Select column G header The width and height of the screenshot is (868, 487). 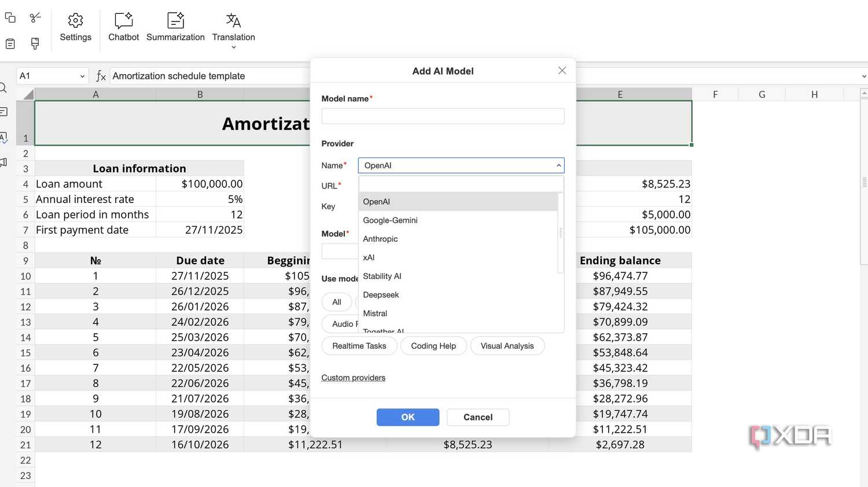762,94
